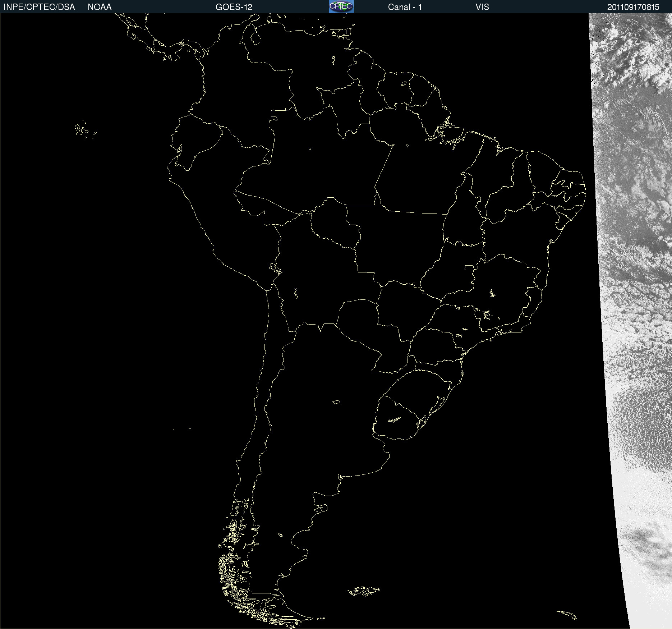Click the NOAA label in header

pyautogui.click(x=100, y=7)
